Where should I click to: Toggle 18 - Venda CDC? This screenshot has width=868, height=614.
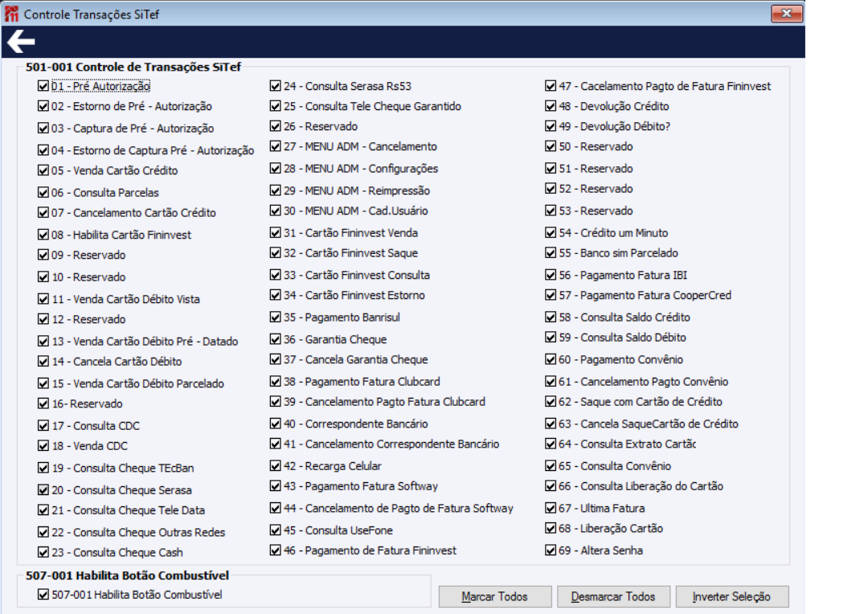[x=43, y=446]
